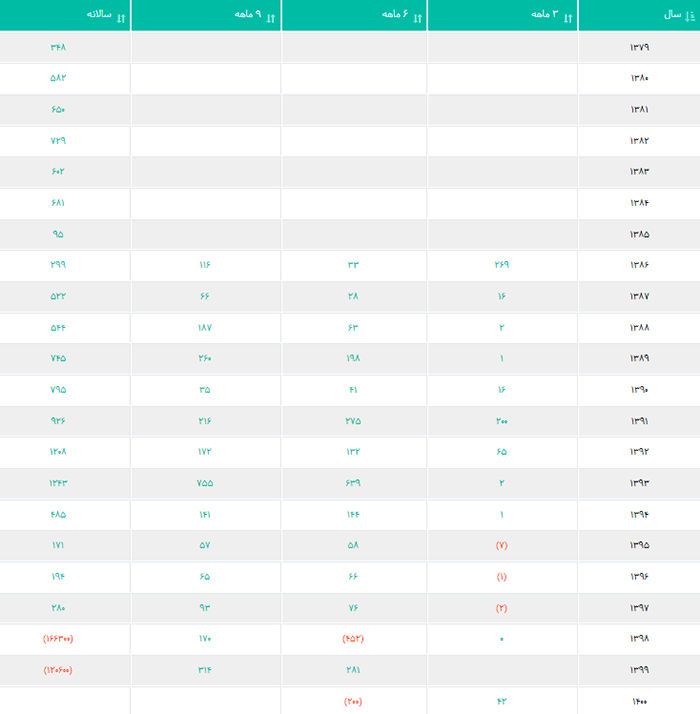Click the 6-month value (۲۰۰) in ۱۴۰۰ row

pos(353,701)
